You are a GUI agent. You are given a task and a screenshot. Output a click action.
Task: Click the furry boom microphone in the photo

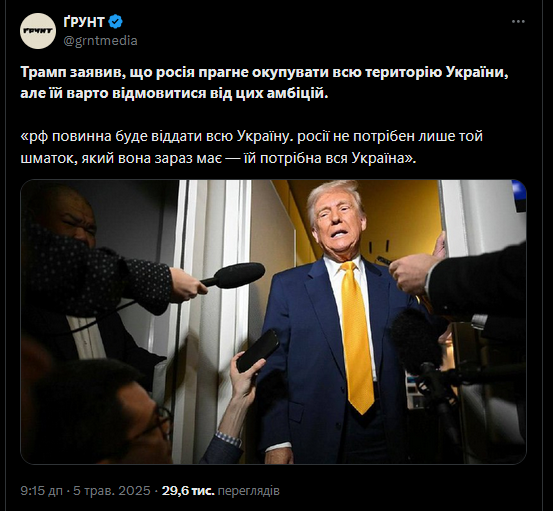point(416,340)
